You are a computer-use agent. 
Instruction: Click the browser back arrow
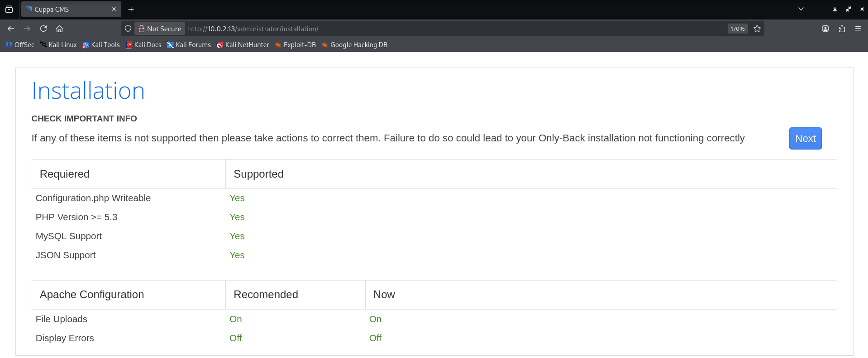pyautogui.click(x=11, y=29)
